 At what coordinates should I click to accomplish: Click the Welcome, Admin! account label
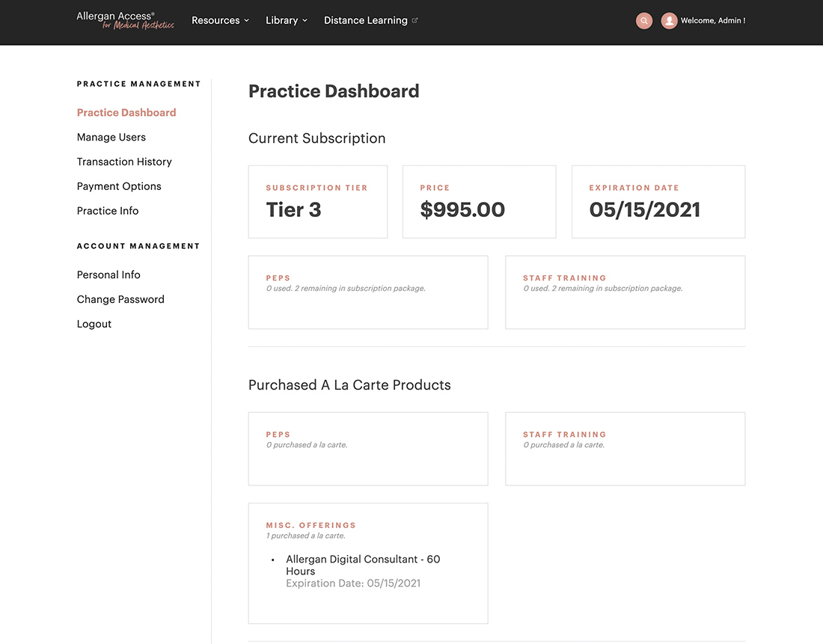[x=713, y=20]
